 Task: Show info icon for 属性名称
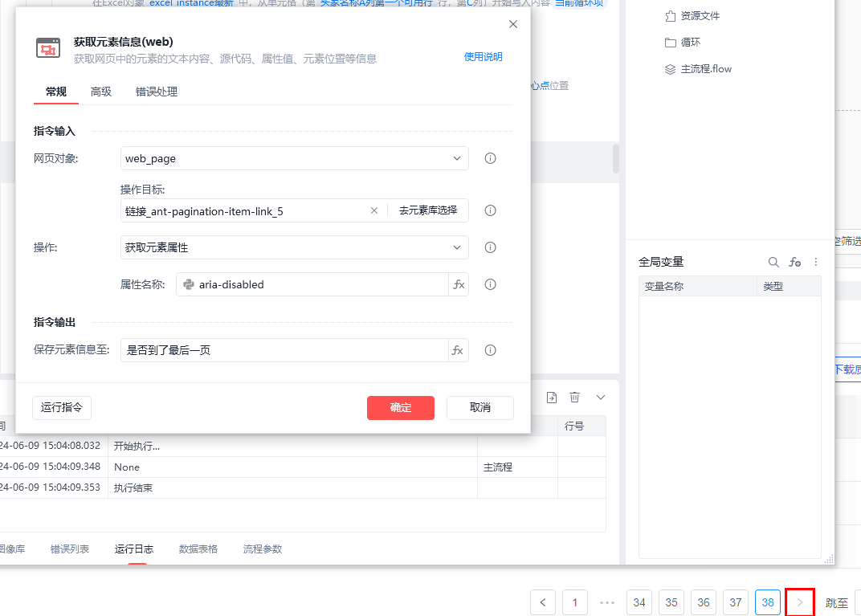coord(491,284)
